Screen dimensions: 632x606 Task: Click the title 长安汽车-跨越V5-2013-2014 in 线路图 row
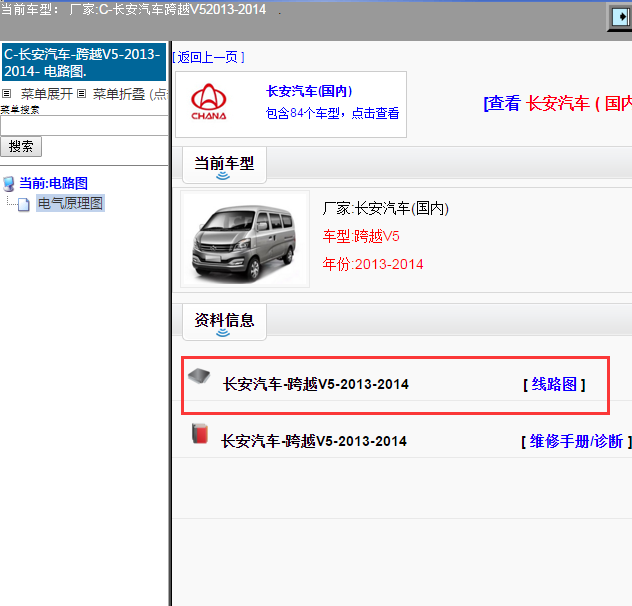point(316,384)
